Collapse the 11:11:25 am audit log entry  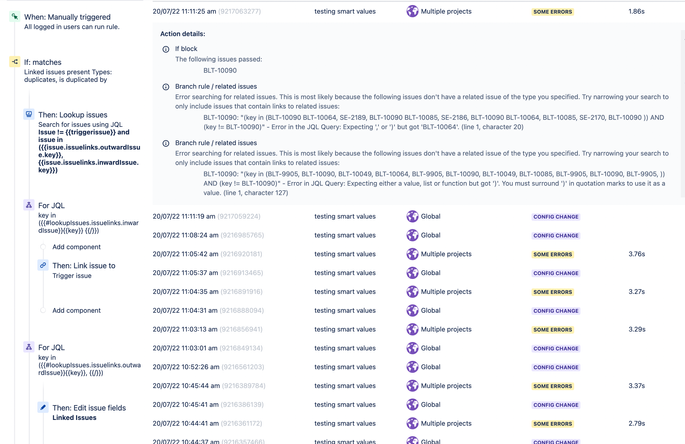point(419,12)
